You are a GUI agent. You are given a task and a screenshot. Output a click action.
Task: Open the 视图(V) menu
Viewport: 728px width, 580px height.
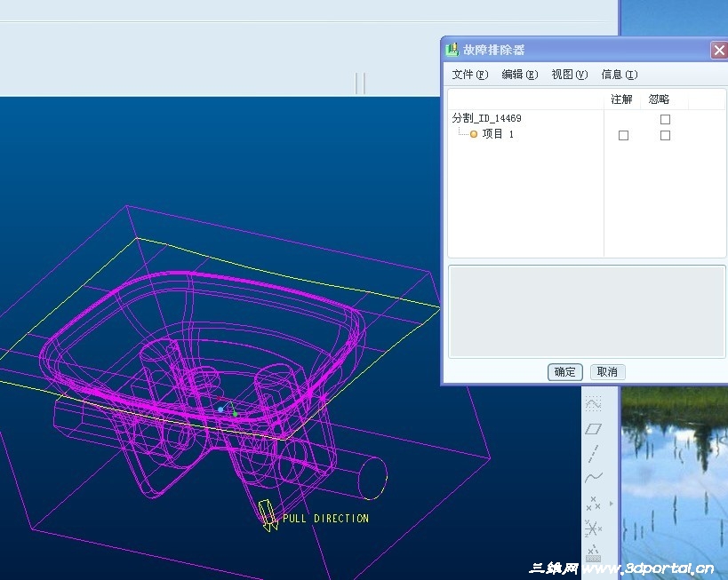pyautogui.click(x=569, y=75)
